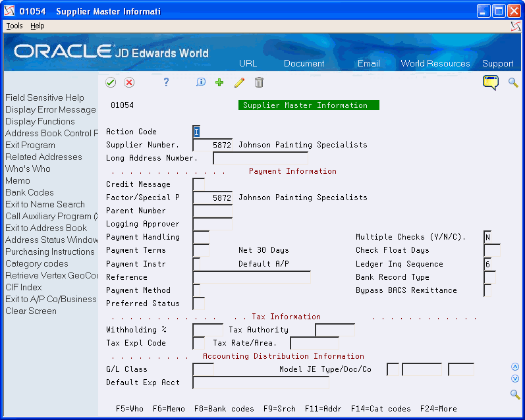Open Purchasing Instructions from the sidebar

click(x=50, y=251)
